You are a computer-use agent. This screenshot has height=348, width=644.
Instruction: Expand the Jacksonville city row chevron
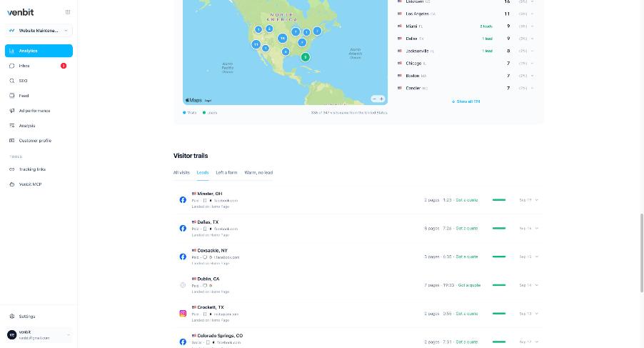(x=533, y=51)
